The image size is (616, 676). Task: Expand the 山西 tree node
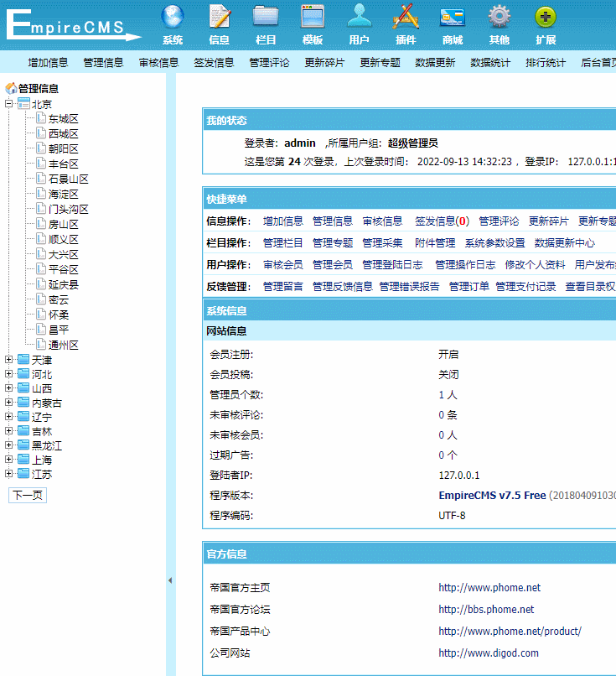click(x=8, y=387)
